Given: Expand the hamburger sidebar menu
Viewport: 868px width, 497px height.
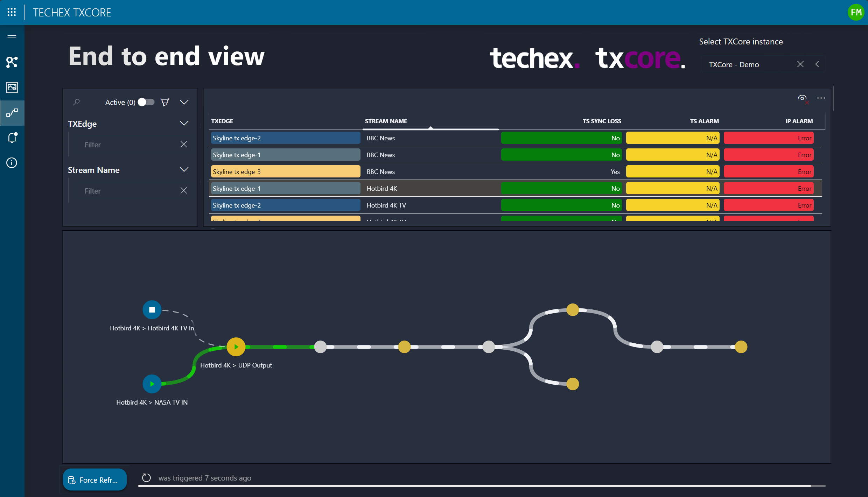Looking at the screenshot, I should 12,37.
